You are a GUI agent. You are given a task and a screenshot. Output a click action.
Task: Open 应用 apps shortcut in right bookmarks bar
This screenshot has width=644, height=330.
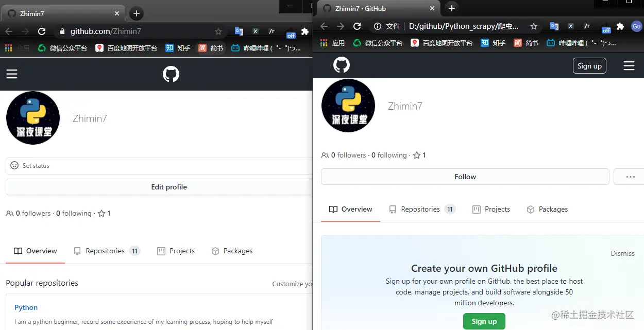(332, 43)
